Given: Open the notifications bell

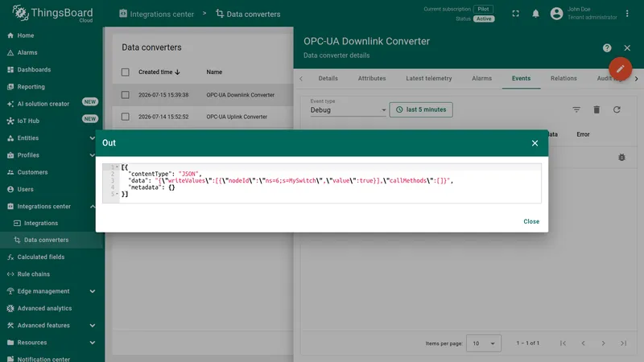Looking at the screenshot, I should (535, 14).
